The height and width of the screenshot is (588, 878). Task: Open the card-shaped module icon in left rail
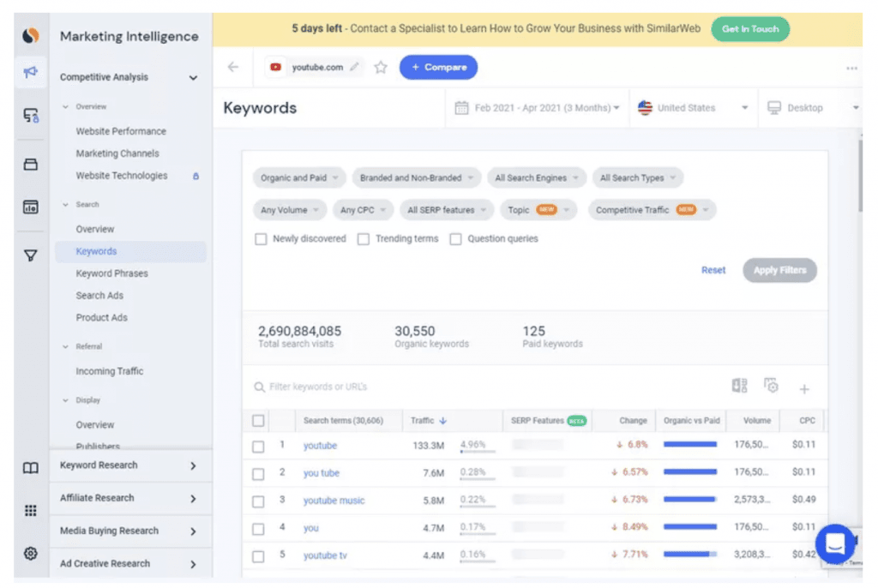tap(31, 165)
